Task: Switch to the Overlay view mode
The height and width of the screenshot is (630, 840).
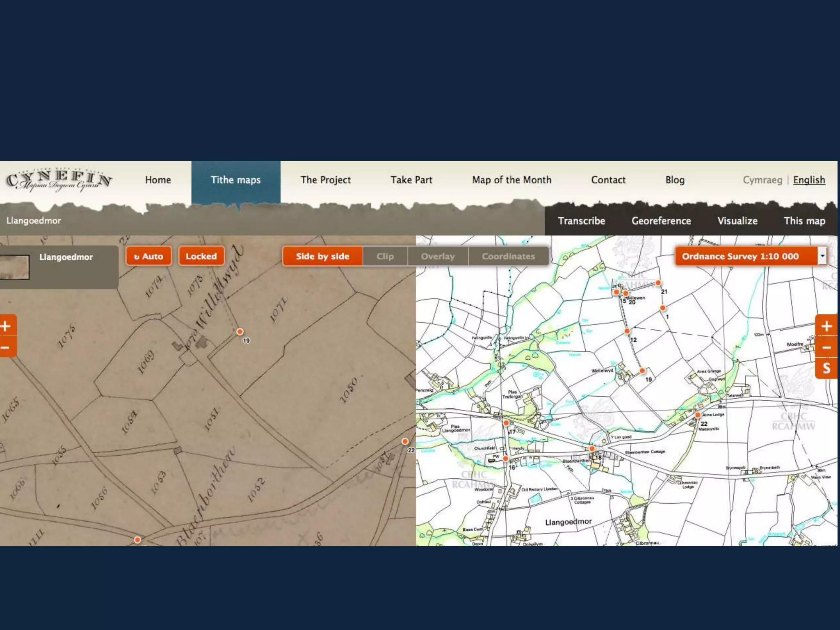Action: (438, 256)
